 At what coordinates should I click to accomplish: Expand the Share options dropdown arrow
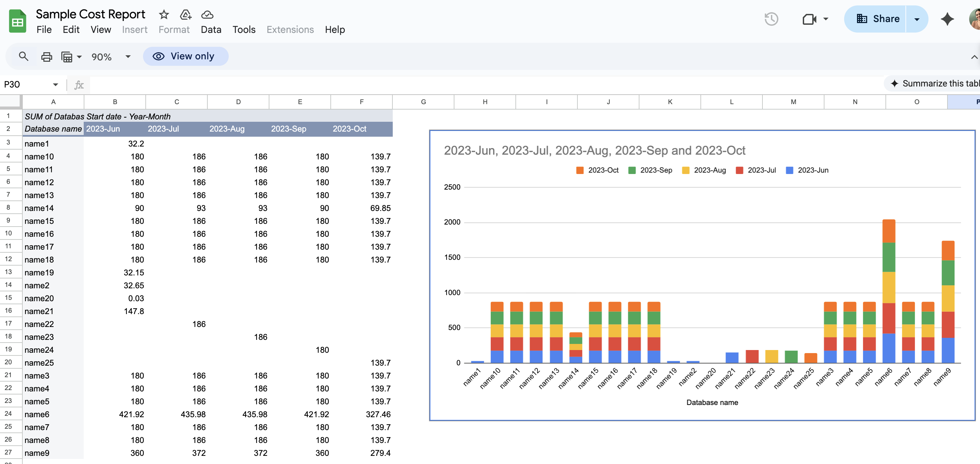pyautogui.click(x=917, y=19)
